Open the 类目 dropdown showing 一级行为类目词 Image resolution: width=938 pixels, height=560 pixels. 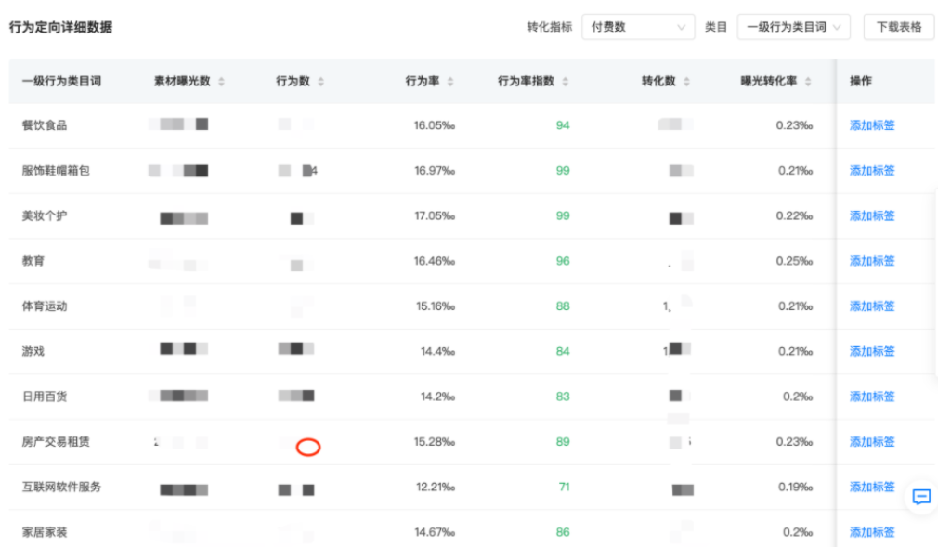pos(794,27)
